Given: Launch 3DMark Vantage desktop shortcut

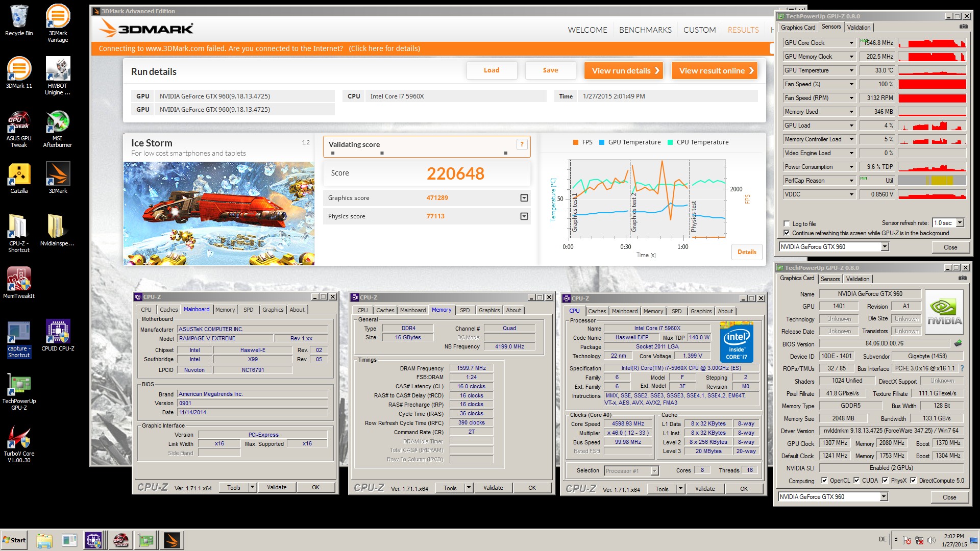Looking at the screenshot, I should [x=58, y=23].
